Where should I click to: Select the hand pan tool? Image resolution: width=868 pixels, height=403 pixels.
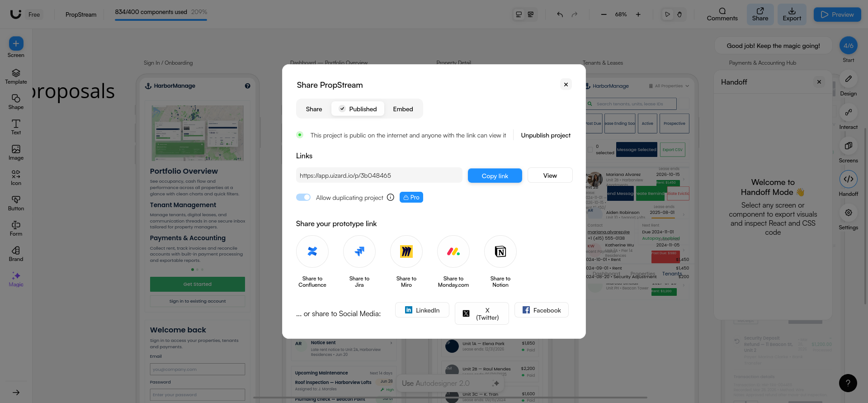(679, 14)
